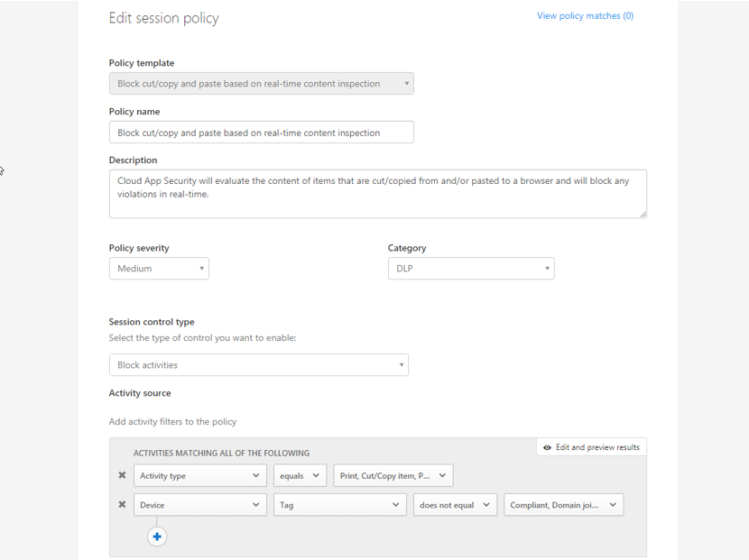Click the Description box resize handle

(643, 214)
